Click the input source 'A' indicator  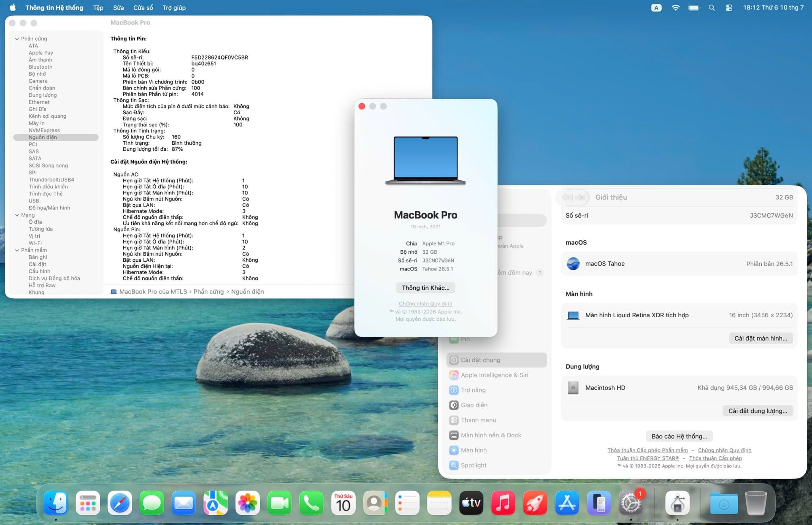click(656, 8)
